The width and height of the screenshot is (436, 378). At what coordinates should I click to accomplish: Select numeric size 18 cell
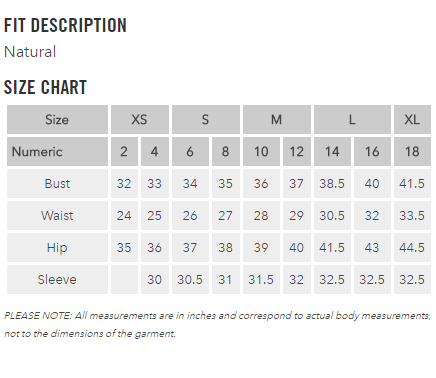pos(412,151)
